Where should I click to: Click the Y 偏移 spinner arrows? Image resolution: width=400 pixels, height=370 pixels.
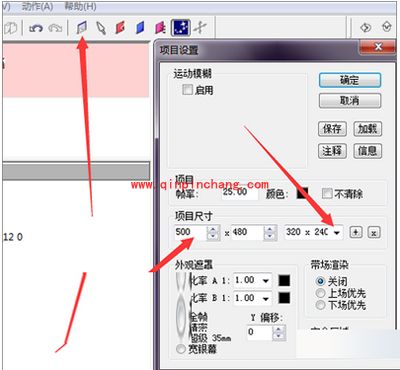(278, 332)
